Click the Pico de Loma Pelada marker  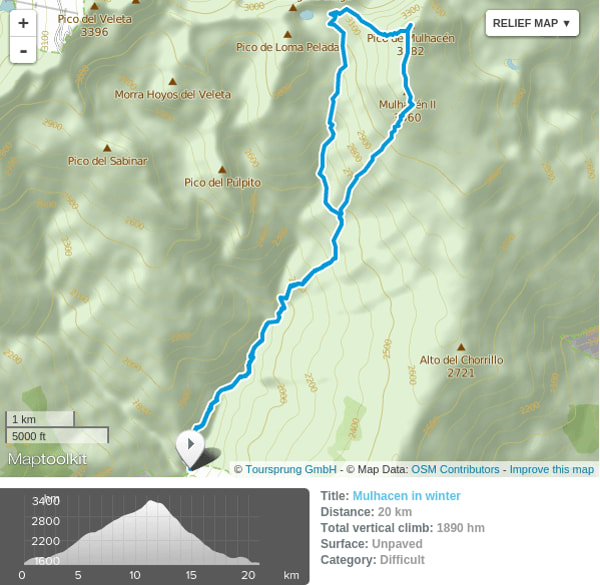(287, 34)
